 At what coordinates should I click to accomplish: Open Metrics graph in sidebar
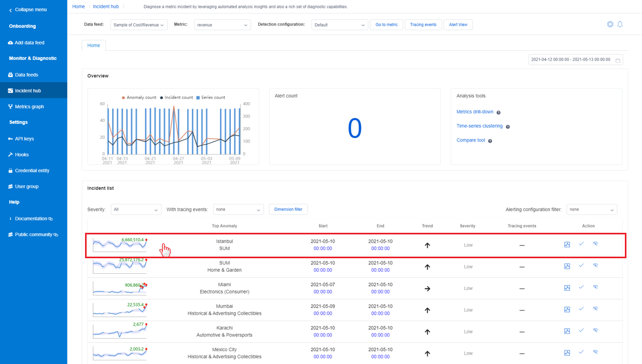point(29,107)
